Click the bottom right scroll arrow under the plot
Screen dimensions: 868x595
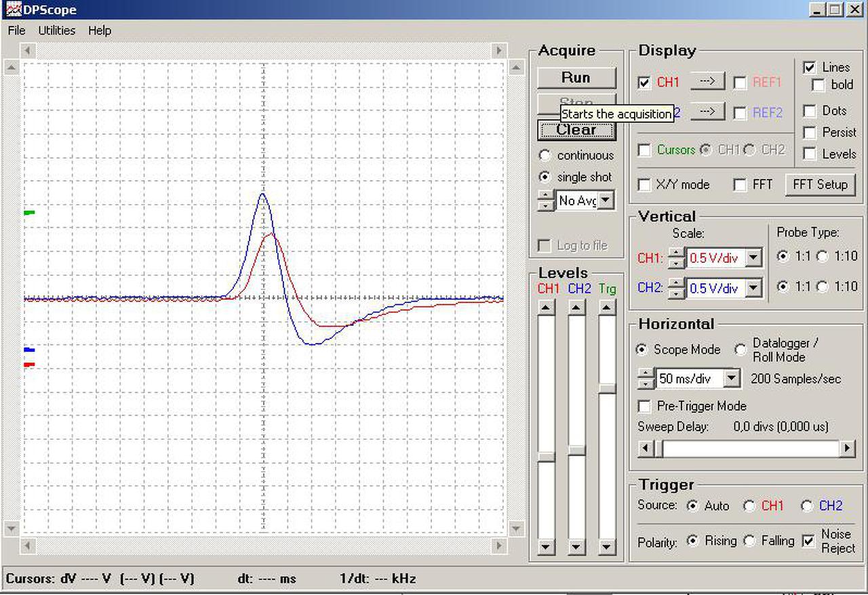499,545
